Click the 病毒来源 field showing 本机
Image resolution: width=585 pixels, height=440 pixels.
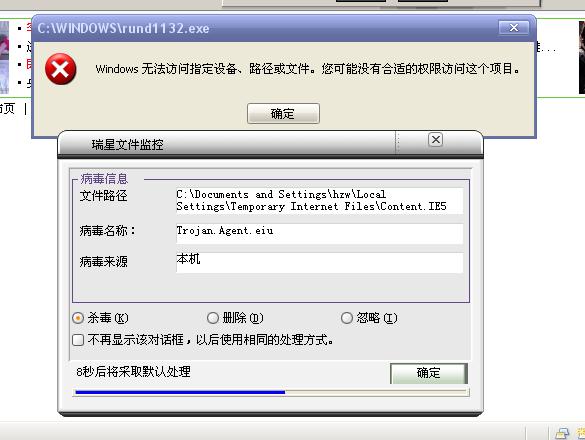pos(319,263)
